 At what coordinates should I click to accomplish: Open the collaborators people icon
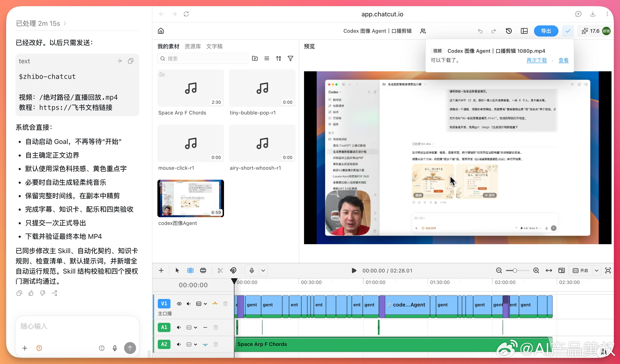(423, 31)
